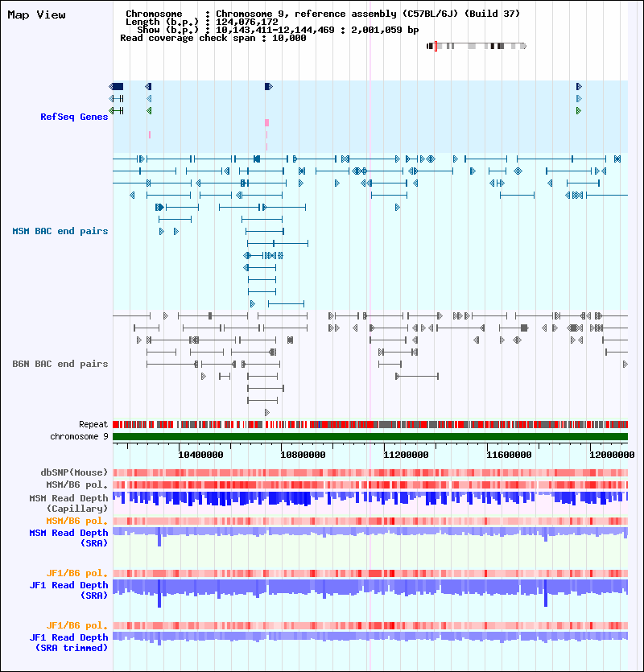Click the 11200000 scale label
The height and width of the screenshot is (672, 644).
point(406,455)
